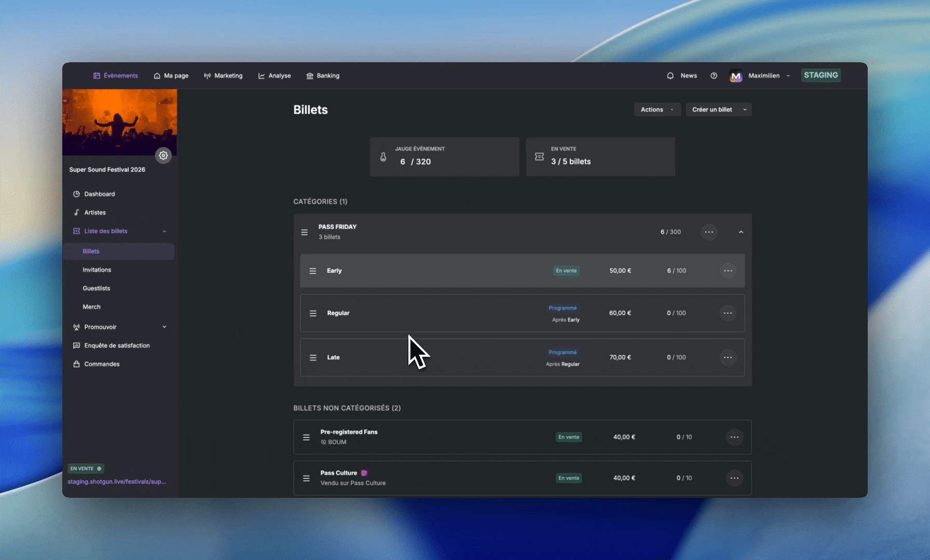This screenshot has height=560, width=930.
Task: Click the 70,00 € price on Late
Action: (x=620, y=357)
